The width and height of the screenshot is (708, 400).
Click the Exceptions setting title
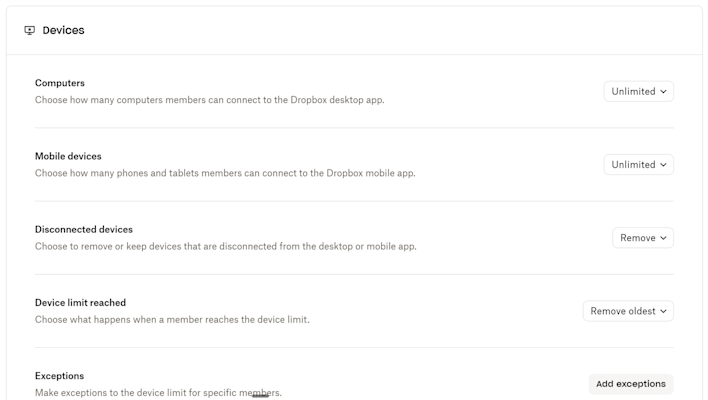click(59, 376)
